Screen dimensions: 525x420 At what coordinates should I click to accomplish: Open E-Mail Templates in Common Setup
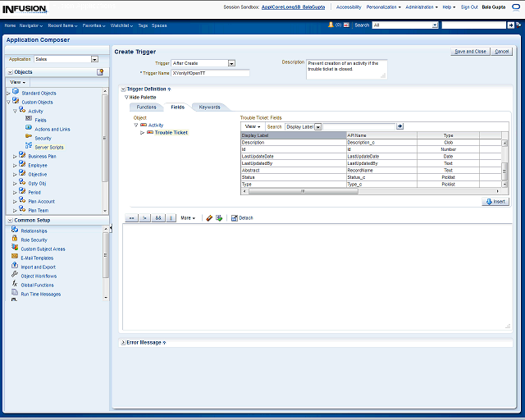tap(37, 258)
